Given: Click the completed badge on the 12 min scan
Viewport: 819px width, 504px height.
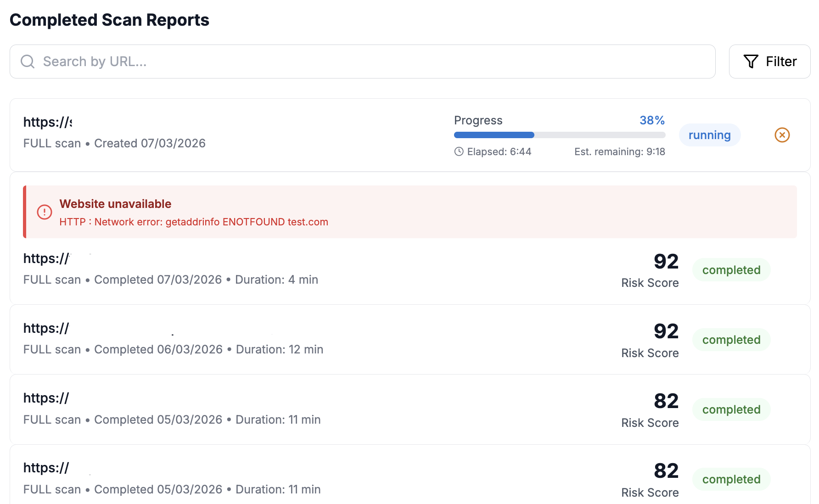Looking at the screenshot, I should pyautogui.click(x=731, y=340).
